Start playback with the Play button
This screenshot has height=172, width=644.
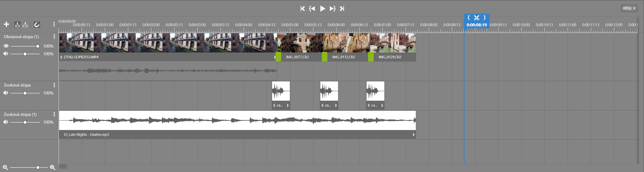pos(322,9)
